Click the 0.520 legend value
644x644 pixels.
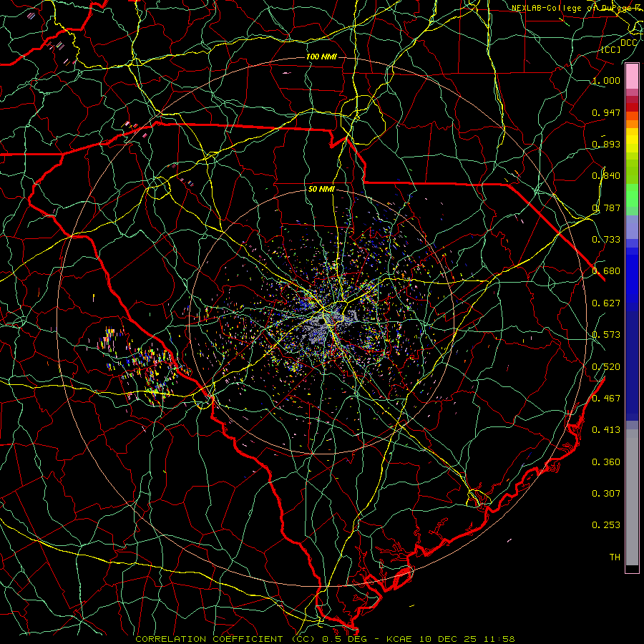tap(606, 367)
